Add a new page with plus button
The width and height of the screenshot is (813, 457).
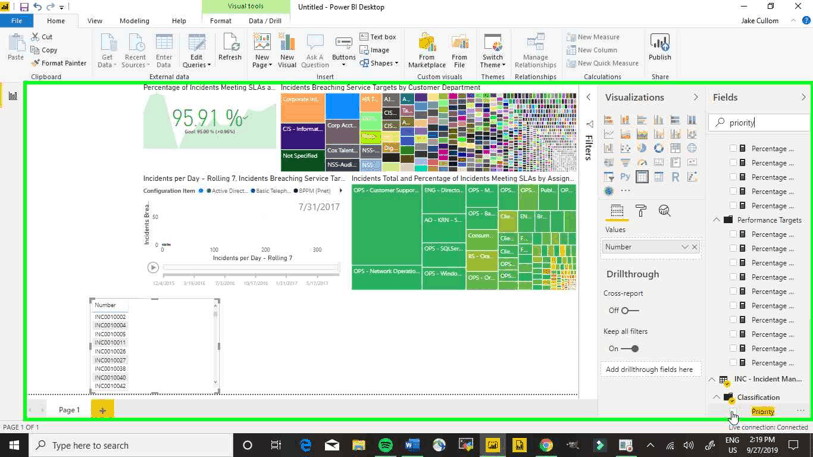click(102, 410)
